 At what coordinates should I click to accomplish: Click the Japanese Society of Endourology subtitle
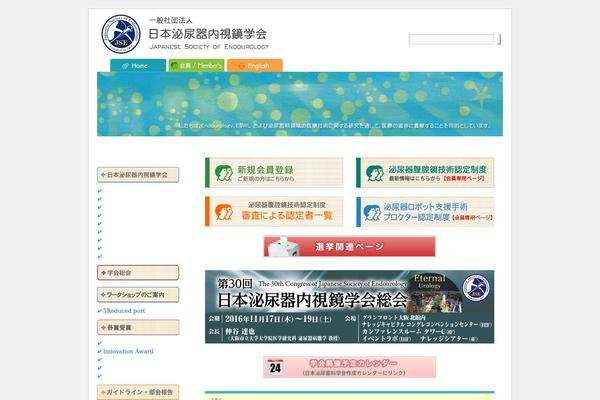click(209, 47)
